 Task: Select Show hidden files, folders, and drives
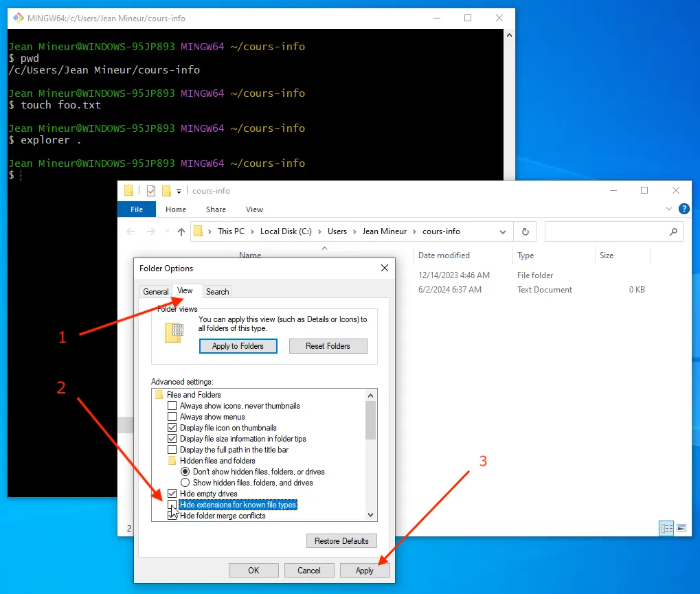(x=185, y=483)
